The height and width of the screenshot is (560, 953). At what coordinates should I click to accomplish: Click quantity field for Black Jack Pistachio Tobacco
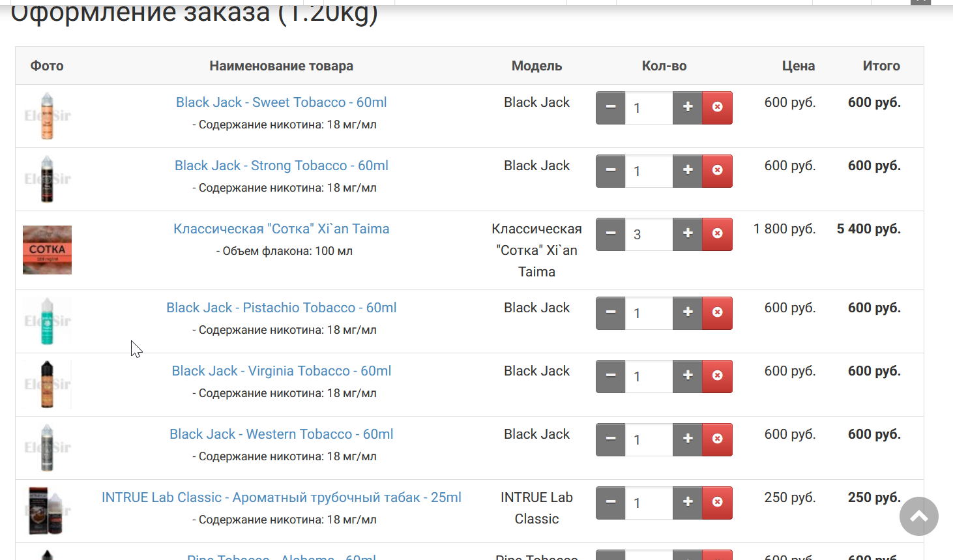point(649,313)
